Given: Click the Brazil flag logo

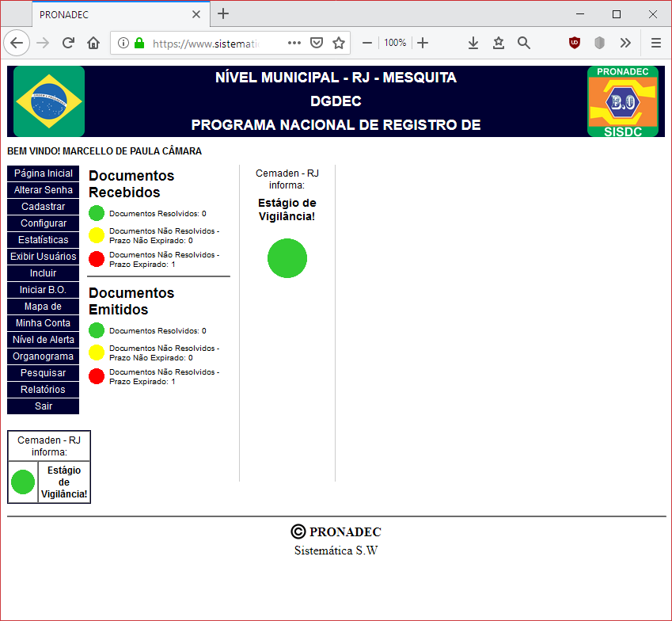Looking at the screenshot, I should 49,101.
